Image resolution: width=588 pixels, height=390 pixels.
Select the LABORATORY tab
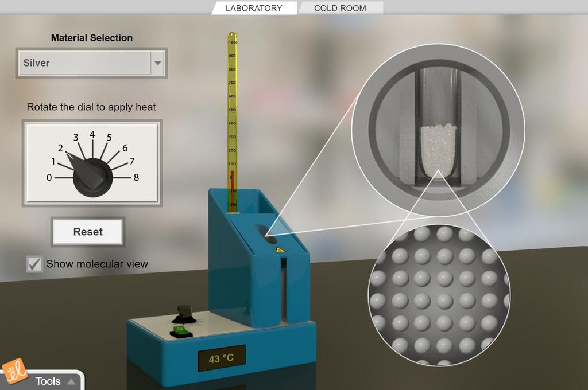(254, 8)
